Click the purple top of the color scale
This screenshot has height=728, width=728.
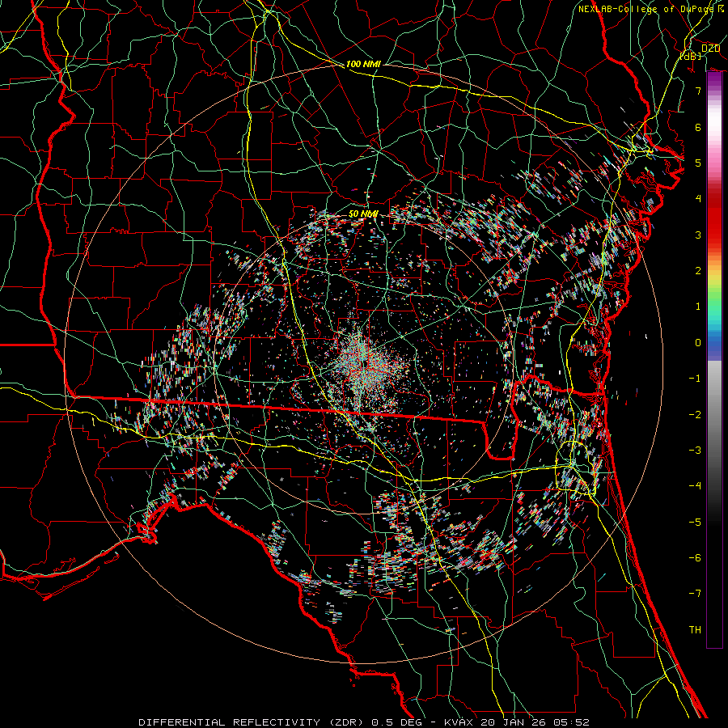tap(714, 79)
